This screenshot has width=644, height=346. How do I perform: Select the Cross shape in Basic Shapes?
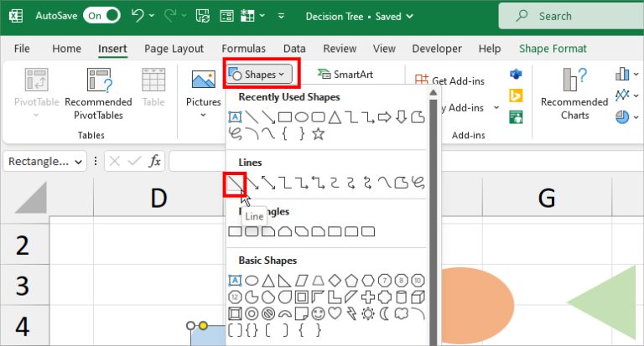click(x=368, y=297)
